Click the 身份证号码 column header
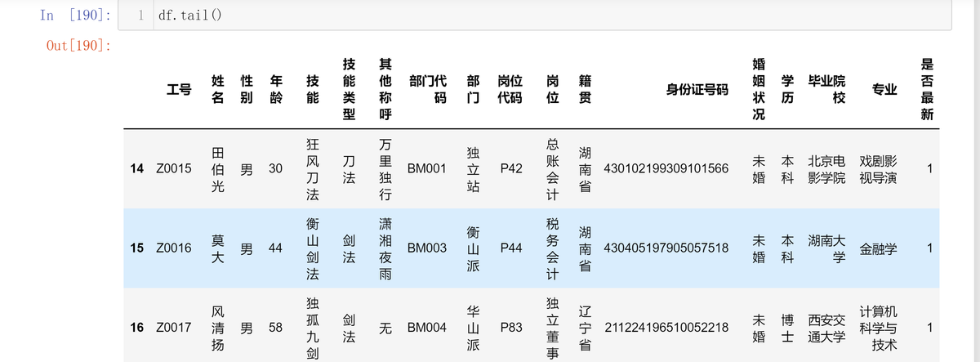Screen dimensions: 980x362 tap(697, 89)
